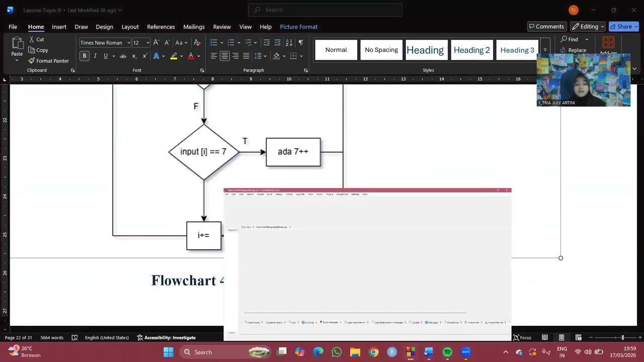The image size is (644, 362).
Task: Toggle Focus mode in status bar
Action: (x=522, y=337)
